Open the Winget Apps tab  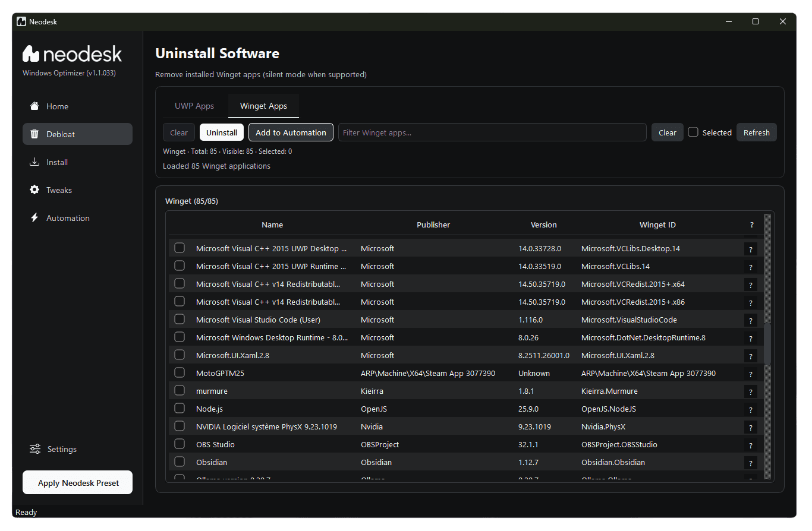coord(263,106)
